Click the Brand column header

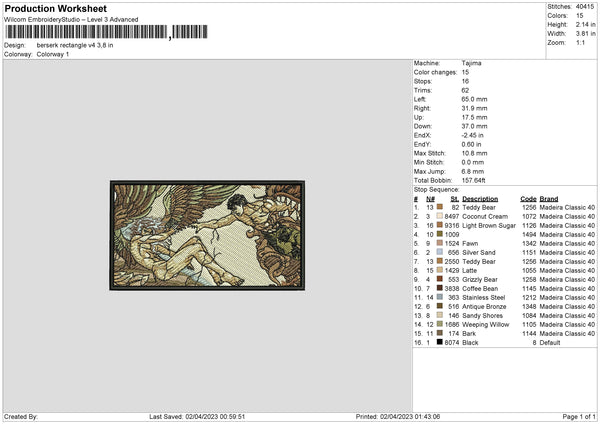point(549,199)
